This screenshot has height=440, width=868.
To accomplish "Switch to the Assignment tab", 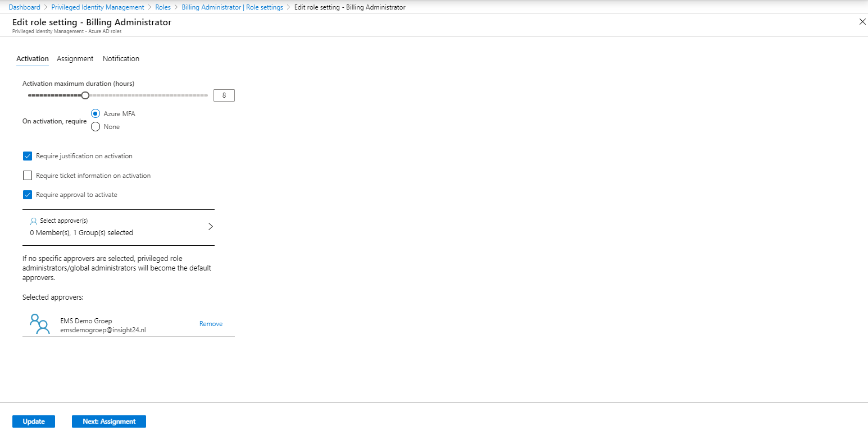I will pyautogui.click(x=75, y=58).
